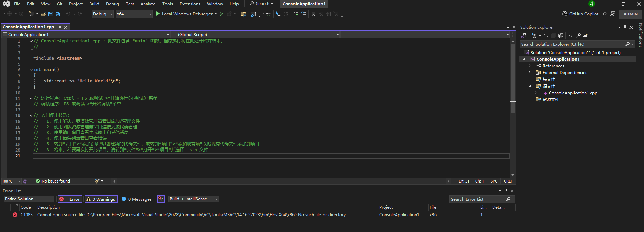Click the split editor icon above scrollbar
This screenshot has height=232, width=644.
(513, 35)
